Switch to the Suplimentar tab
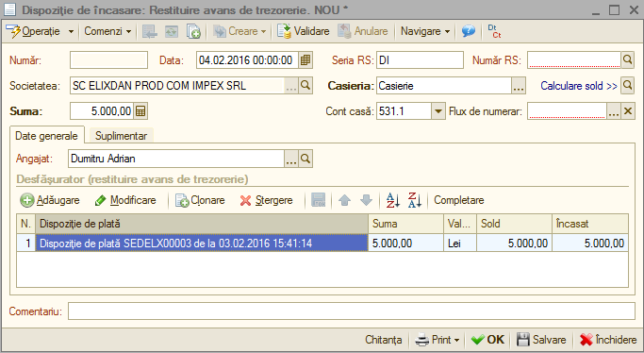The width and height of the screenshot is (644, 353). pos(121,136)
